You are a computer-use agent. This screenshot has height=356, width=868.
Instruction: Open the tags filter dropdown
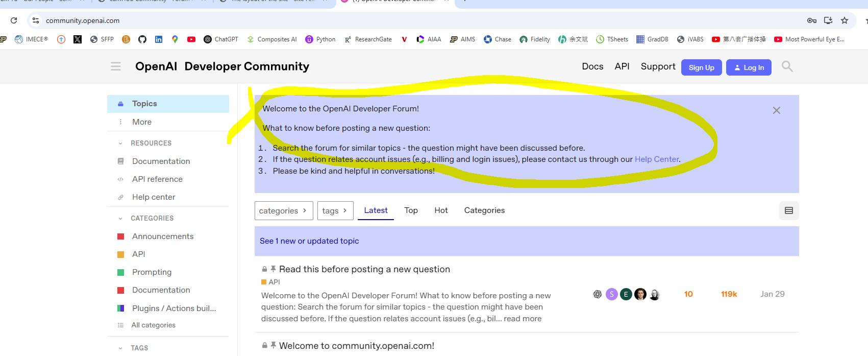point(335,210)
